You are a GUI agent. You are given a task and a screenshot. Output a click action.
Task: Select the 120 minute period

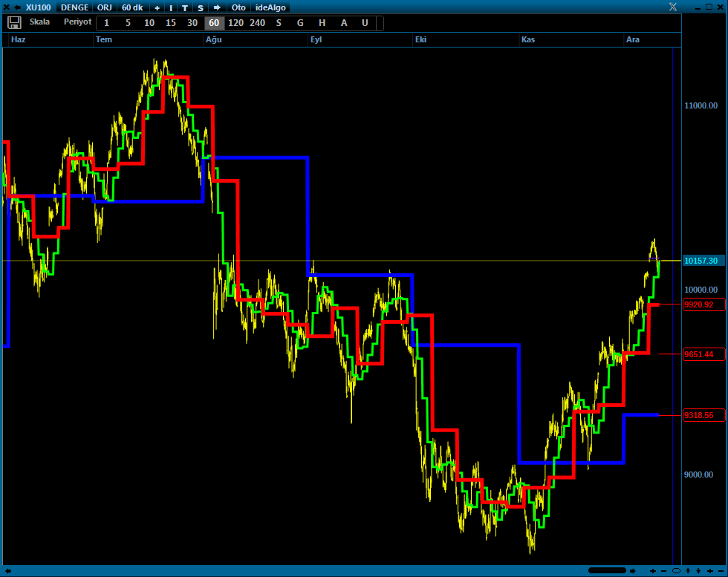pyautogui.click(x=236, y=23)
